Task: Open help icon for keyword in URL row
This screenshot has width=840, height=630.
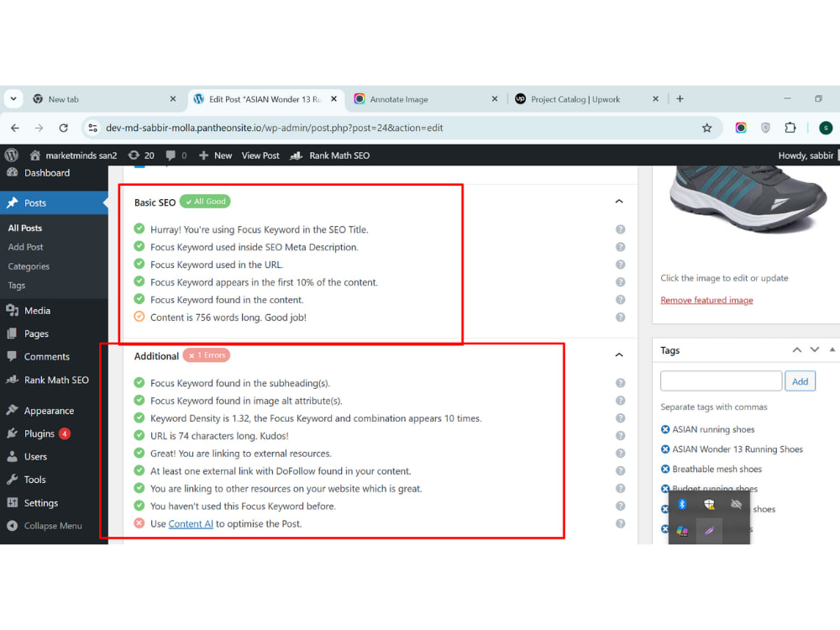Action: pyautogui.click(x=621, y=265)
